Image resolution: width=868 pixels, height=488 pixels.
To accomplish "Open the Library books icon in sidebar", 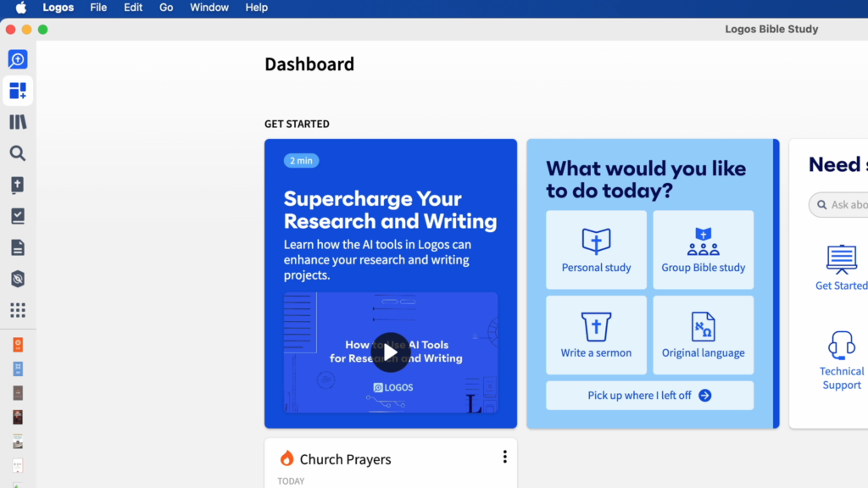I will click(x=18, y=122).
